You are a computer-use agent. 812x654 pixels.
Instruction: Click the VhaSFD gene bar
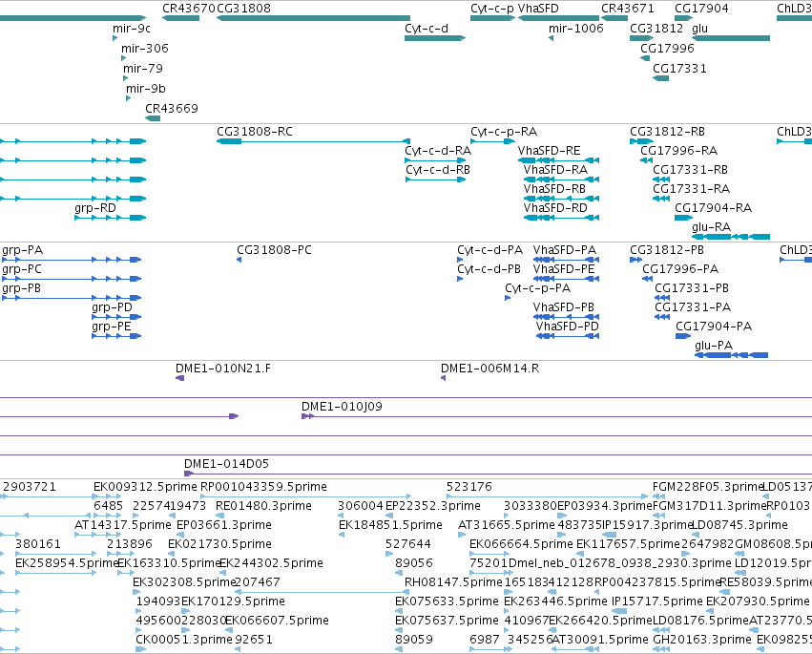pos(558,18)
